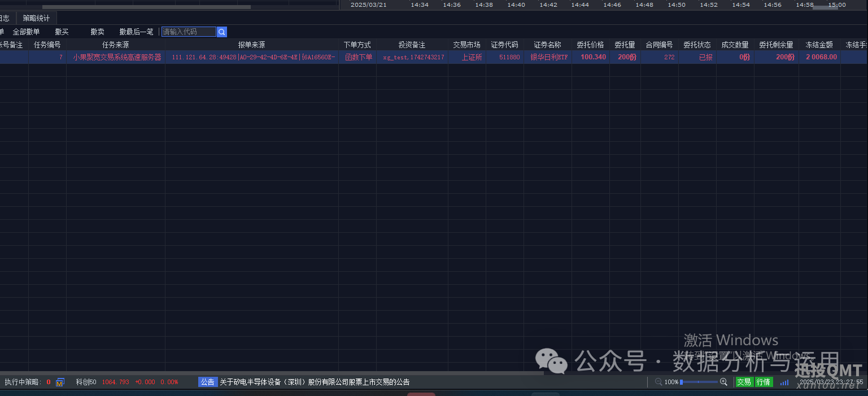
Task: Select the 111.121.64.28:49428 order source cell
Action: click(x=252, y=57)
